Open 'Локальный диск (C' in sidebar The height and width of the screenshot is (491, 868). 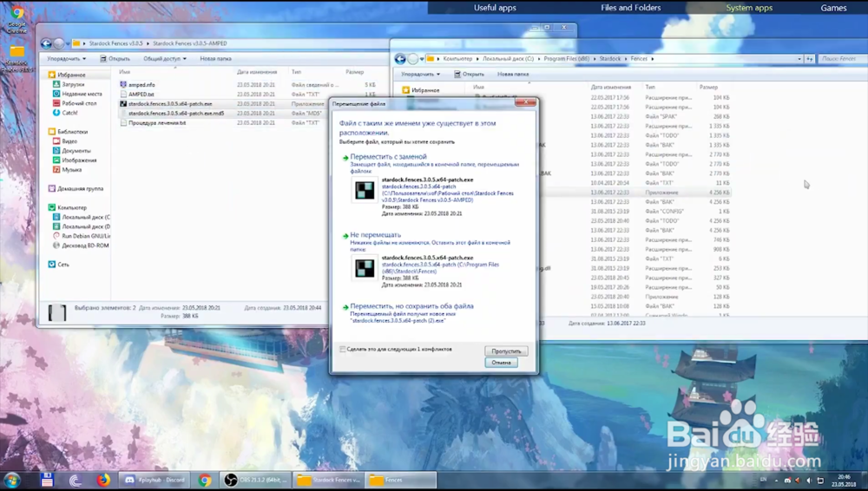point(85,217)
